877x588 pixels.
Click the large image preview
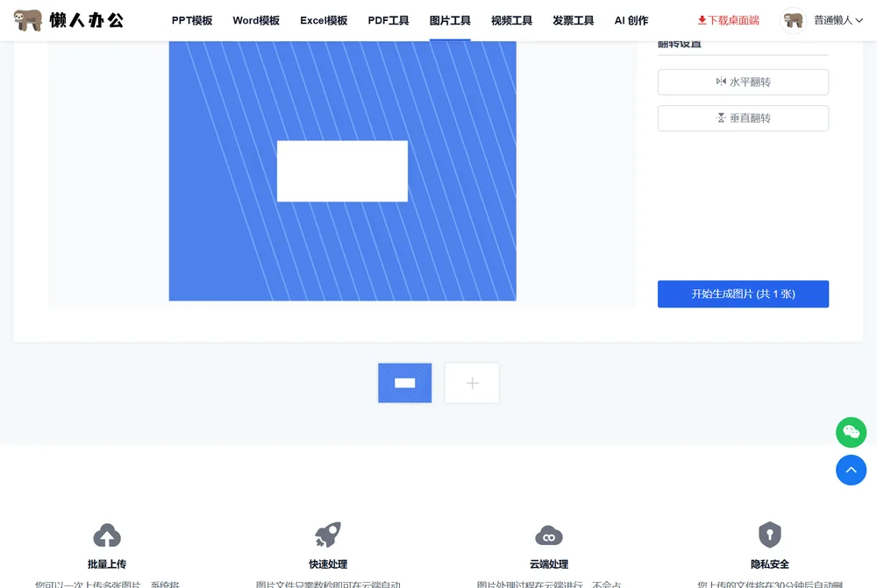coord(342,171)
